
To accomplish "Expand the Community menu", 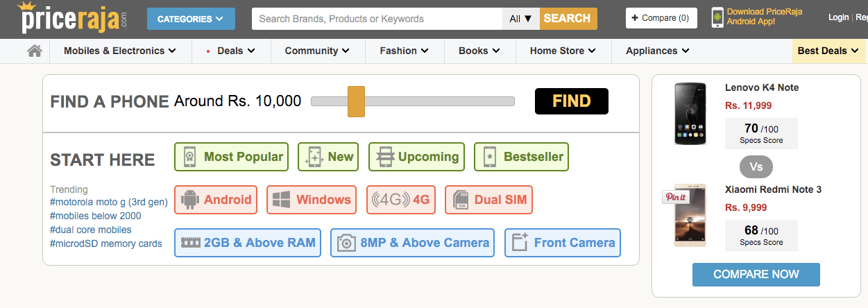I will [x=318, y=51].
